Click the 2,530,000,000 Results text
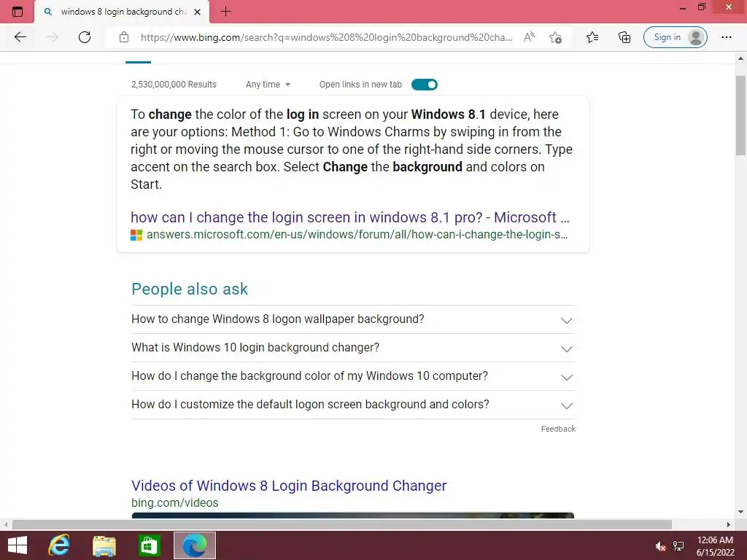Viewport: 747px width, 560px height. pos(174,85)
